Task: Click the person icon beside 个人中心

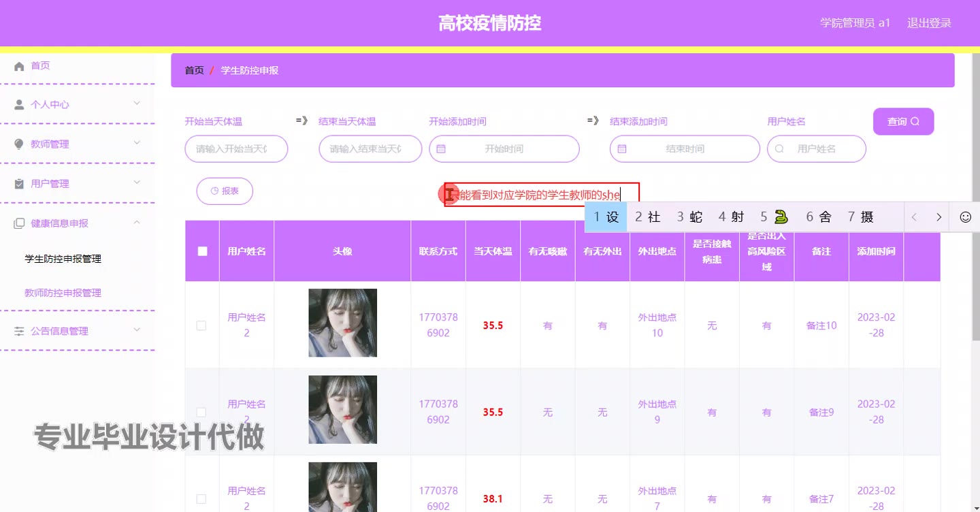Action: coord(19,105)
